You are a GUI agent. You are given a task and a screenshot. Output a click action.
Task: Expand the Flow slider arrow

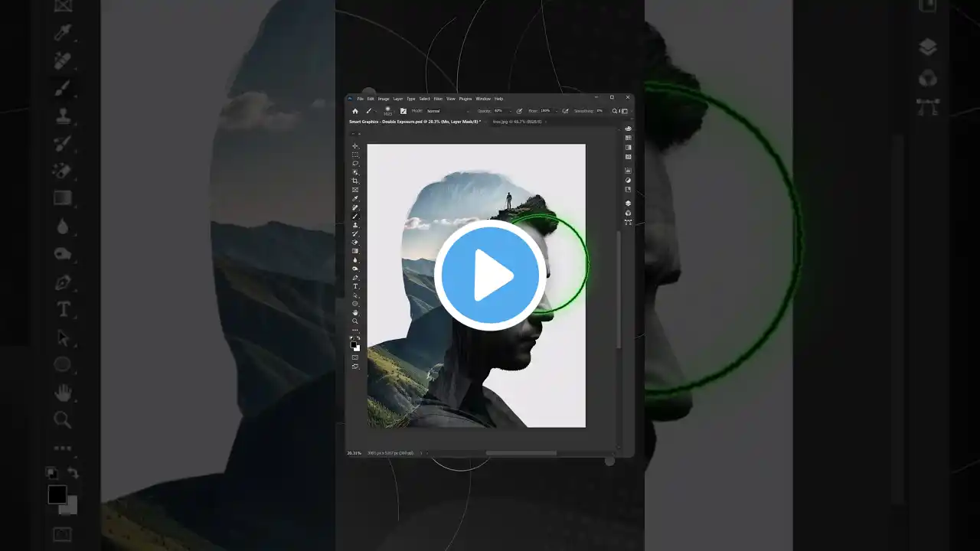[556, 111]
